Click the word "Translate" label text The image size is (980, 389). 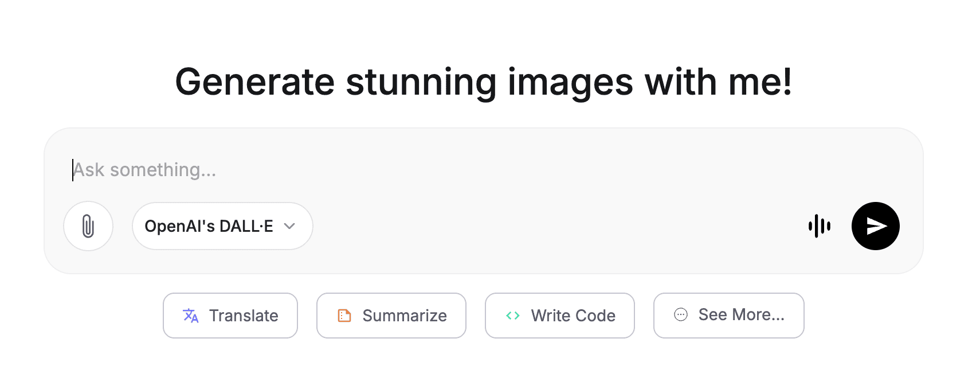(x=244, y=316)
